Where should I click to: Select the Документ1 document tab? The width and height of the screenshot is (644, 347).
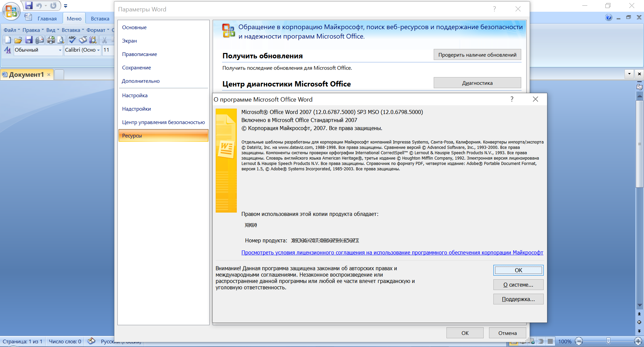click(26, 74)
